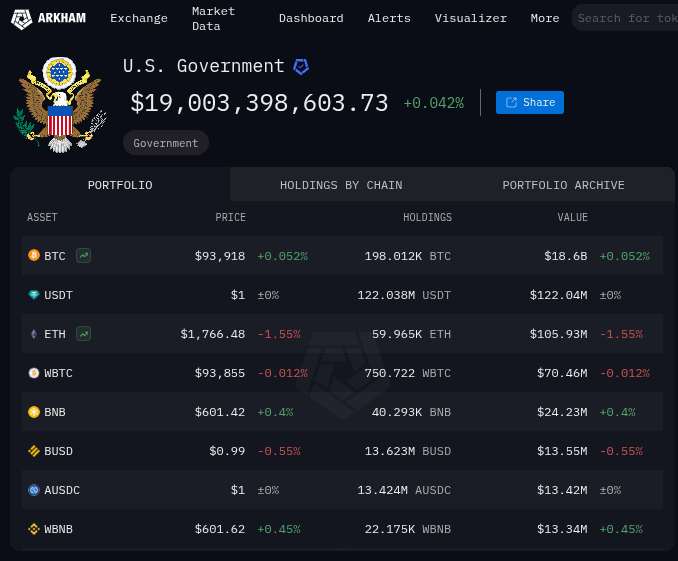The image size is (678, 561).
Task: Go to the Dashboard page
Action: click(311, 18)
